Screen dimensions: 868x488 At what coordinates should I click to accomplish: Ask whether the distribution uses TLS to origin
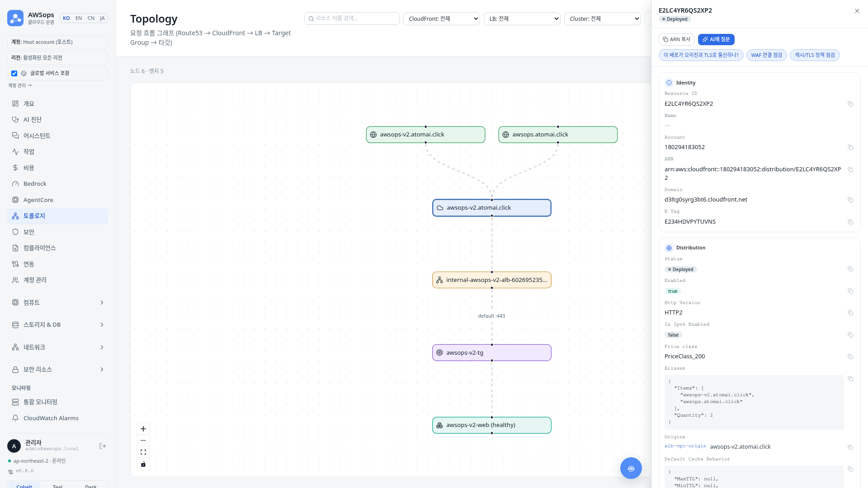701,55
